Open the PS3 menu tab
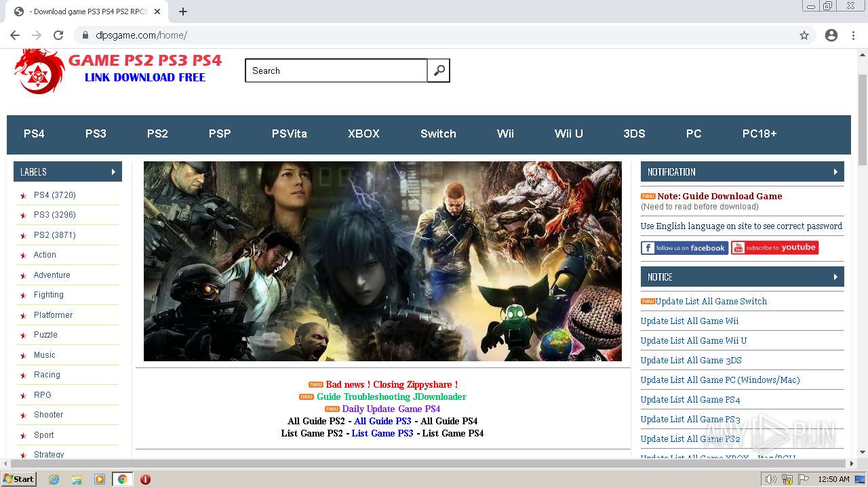Screen dimensions: 868x488 coord(96,134)
